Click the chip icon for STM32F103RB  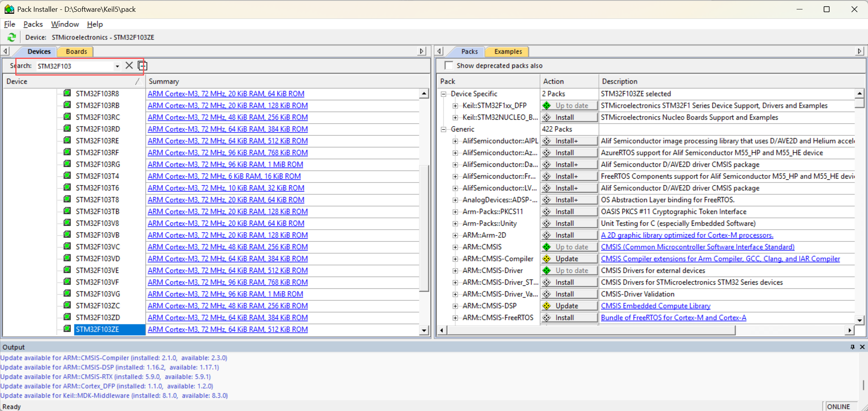pos(67,105)
